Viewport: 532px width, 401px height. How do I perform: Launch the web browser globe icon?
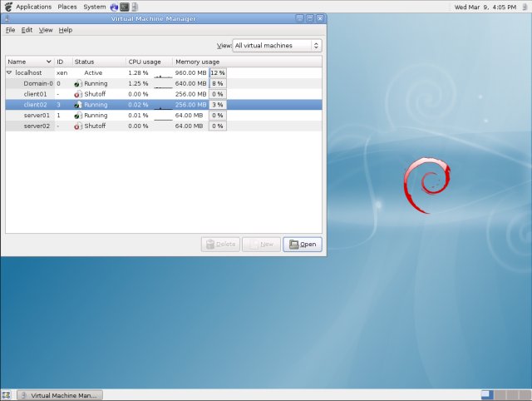(x=114, y=7)
